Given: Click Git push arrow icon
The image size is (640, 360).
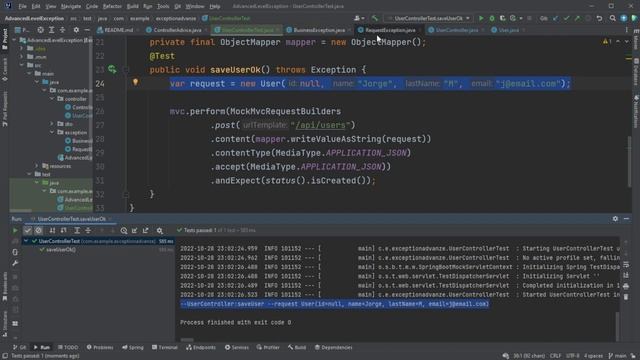Looking at the screenshot, I should [577, 18].
